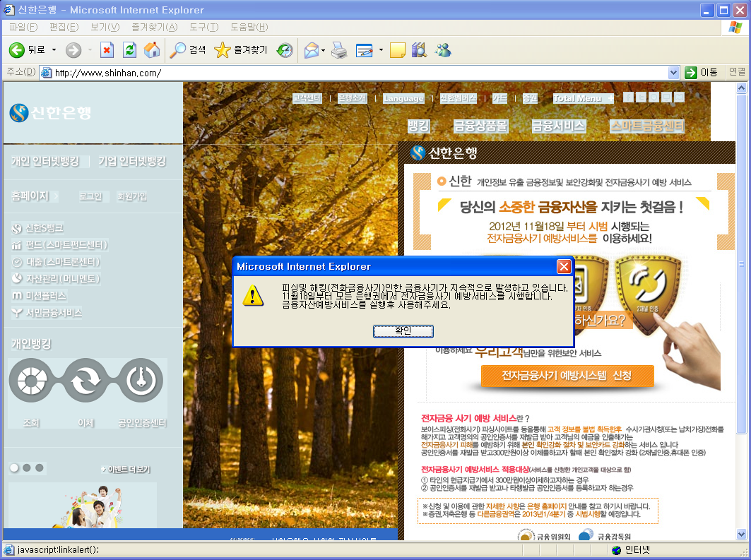Click 전자금융사기 예방시스템 신청 orange button
751x560 pixels.
point(567,375)
